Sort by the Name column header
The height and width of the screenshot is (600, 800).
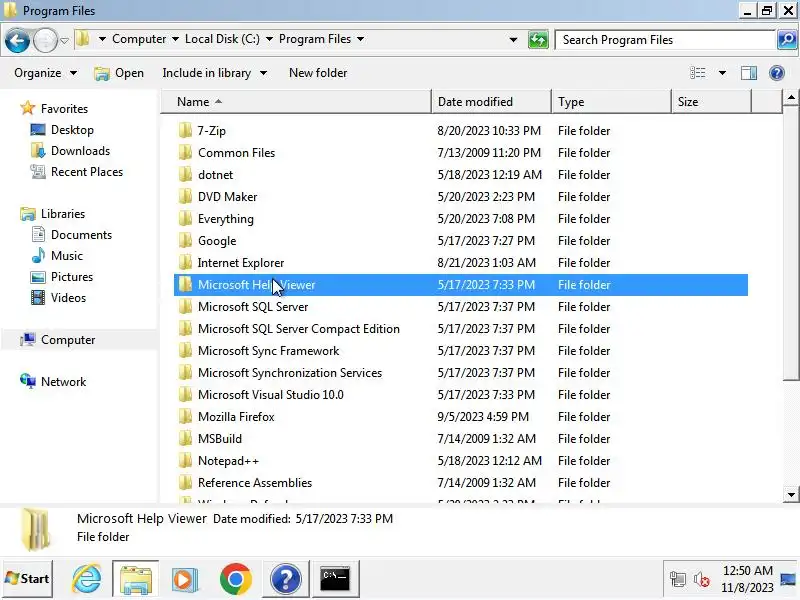click(x=296, y=102)
